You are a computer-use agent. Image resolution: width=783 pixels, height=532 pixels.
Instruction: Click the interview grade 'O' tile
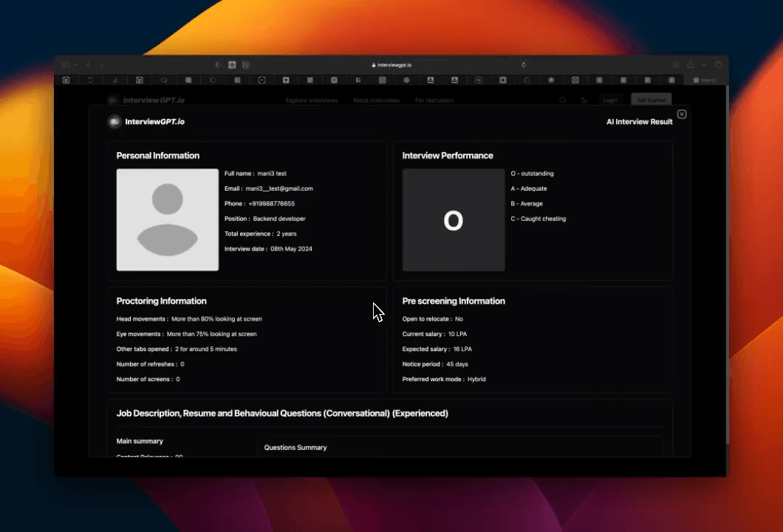click(x=453, y=219)
